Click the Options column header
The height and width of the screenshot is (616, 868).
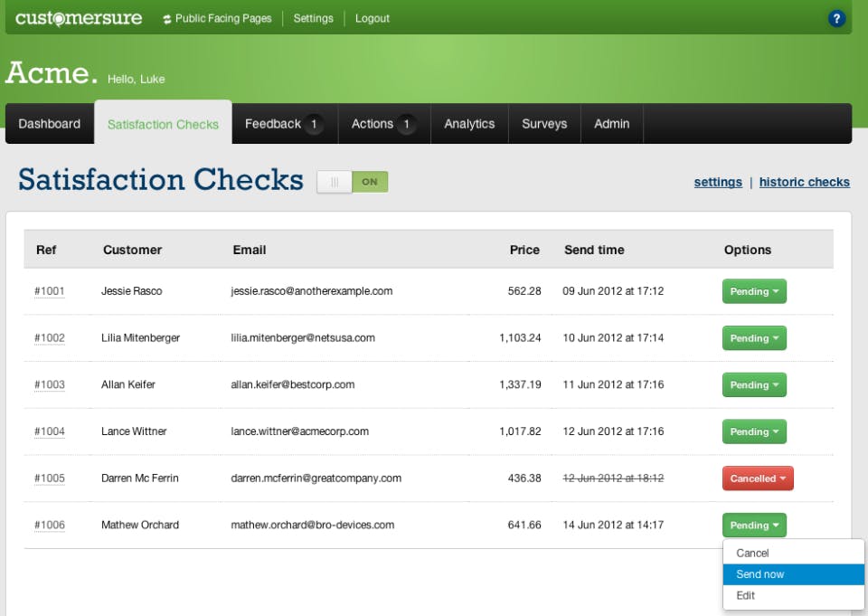tap(748, 250)
